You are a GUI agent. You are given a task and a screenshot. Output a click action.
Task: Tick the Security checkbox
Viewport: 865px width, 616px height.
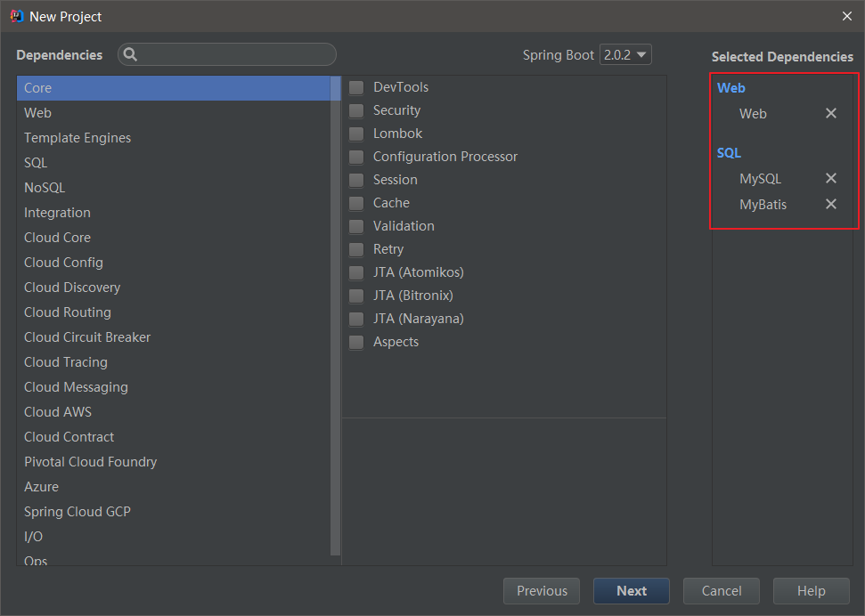coord(356,110)
